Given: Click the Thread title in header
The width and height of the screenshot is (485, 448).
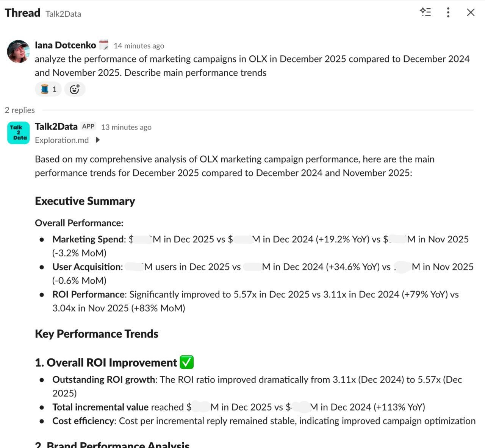Looking at the screenshot, I should [22, 13].
